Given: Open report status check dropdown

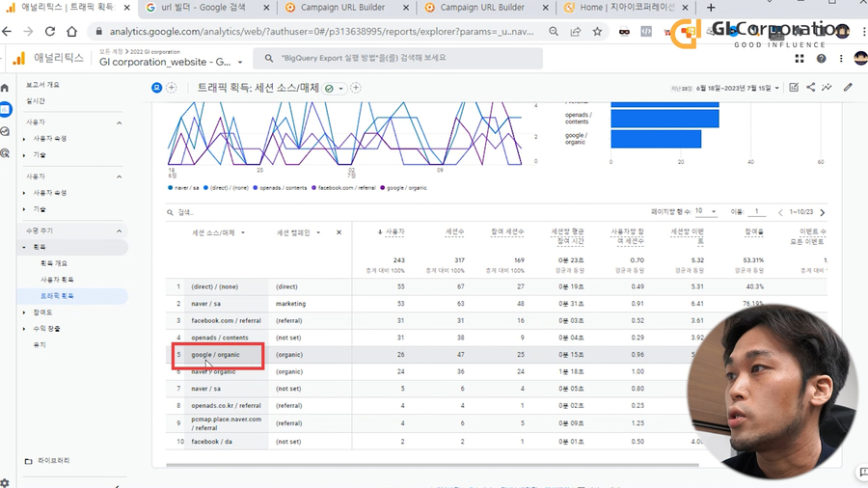Looking at the screenshot, I should [334, 89].
